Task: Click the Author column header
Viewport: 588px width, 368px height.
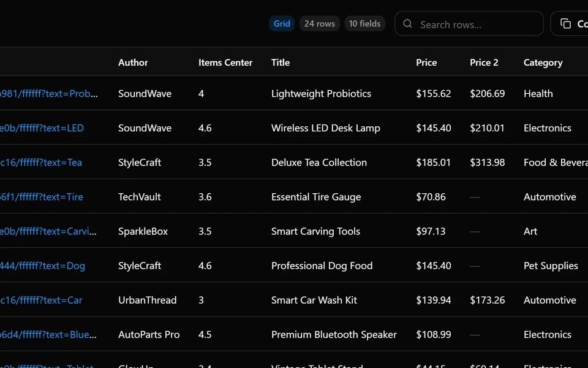Action: 133,63
